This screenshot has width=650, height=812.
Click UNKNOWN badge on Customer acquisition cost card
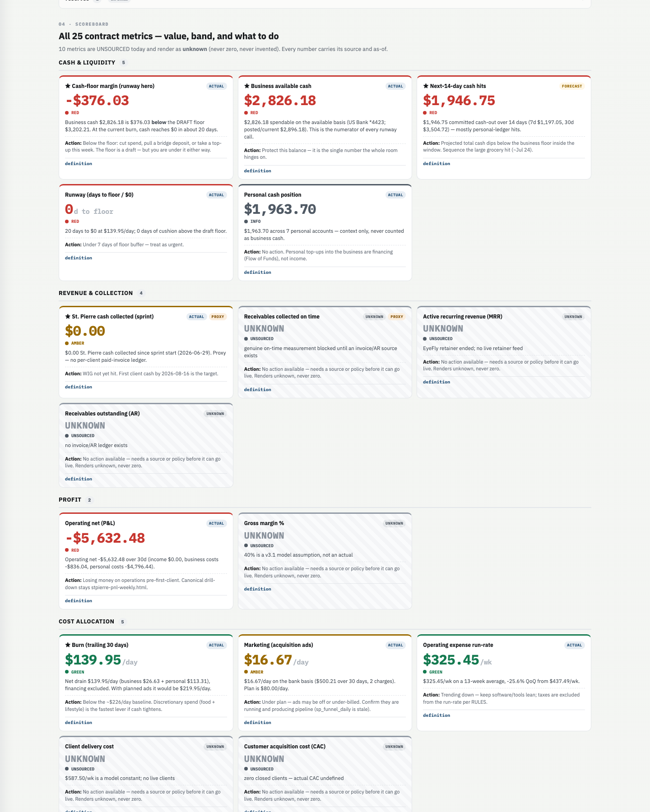coord(394,747)
